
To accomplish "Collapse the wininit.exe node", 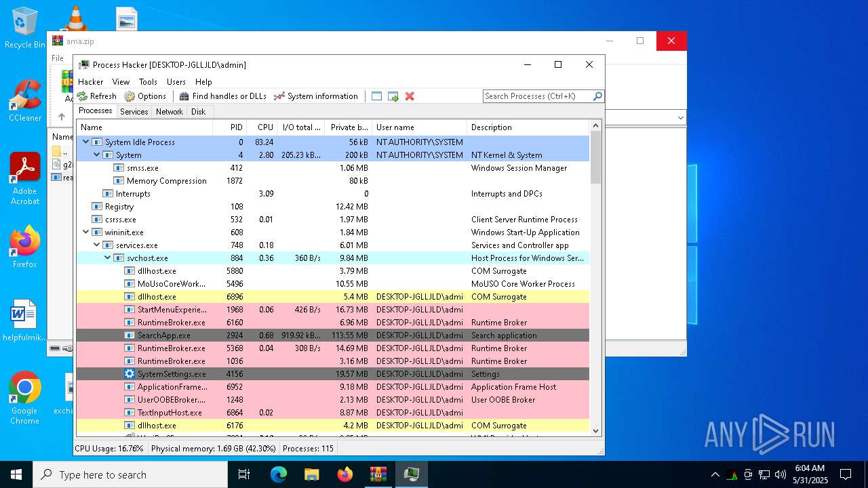I will pyautogui.click(x=86, y=232).
